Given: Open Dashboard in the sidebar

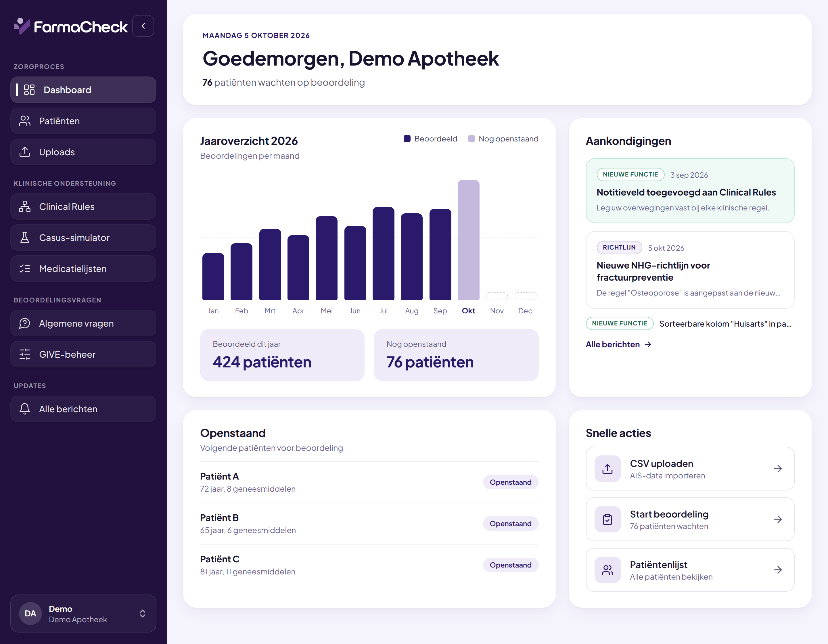Looking at the screenshot, I should pyautogui.click(x=83, y=90).
